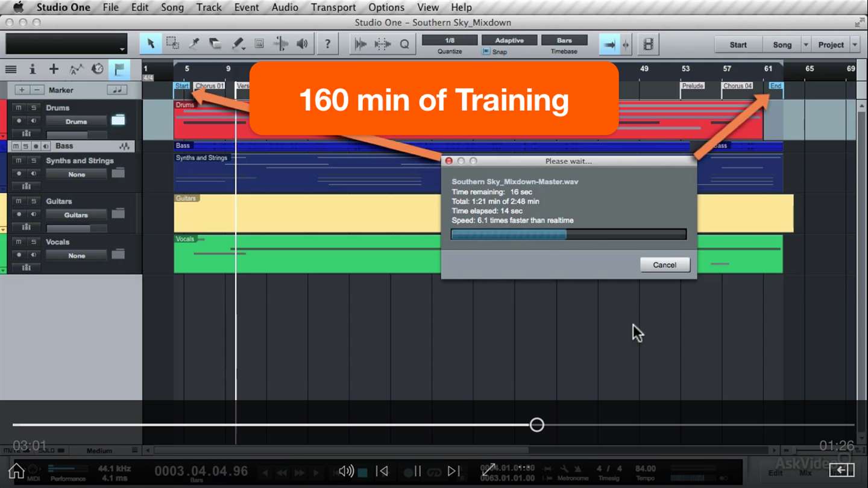The image size is (868, 488).
Task: Open the Studio One application menu
Action: point(63,7)
